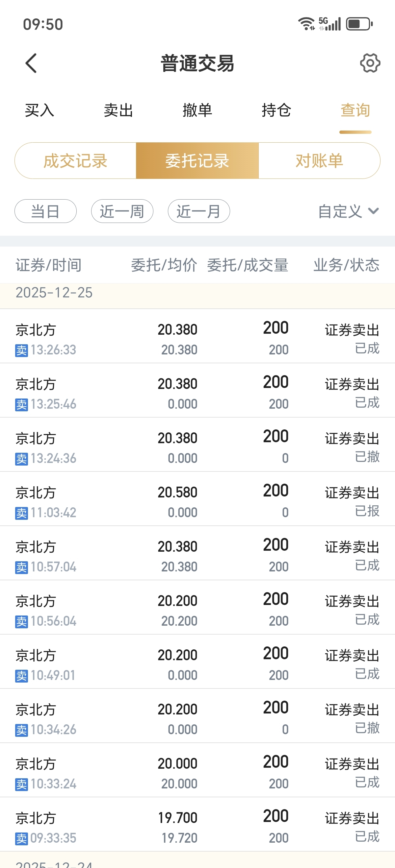
Task: Tap the back arrow icon
Action: coord(31,63)
